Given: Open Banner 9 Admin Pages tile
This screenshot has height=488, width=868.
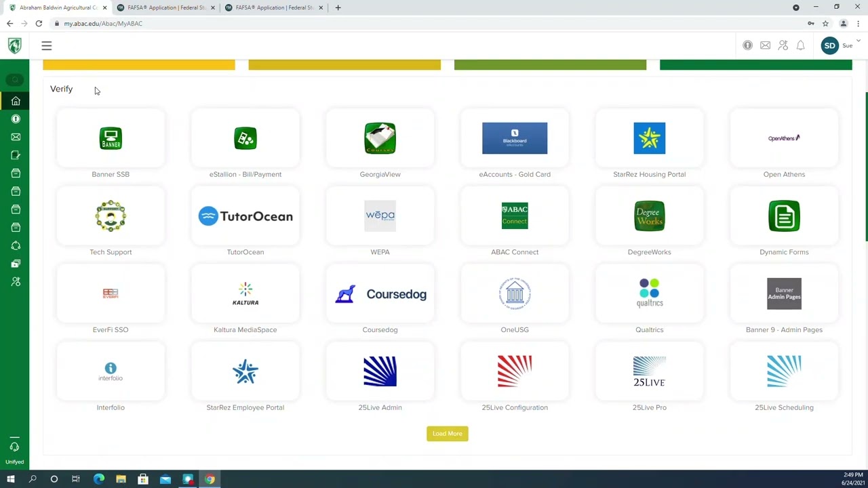Looking at the screenshot, I should point(784,293).
